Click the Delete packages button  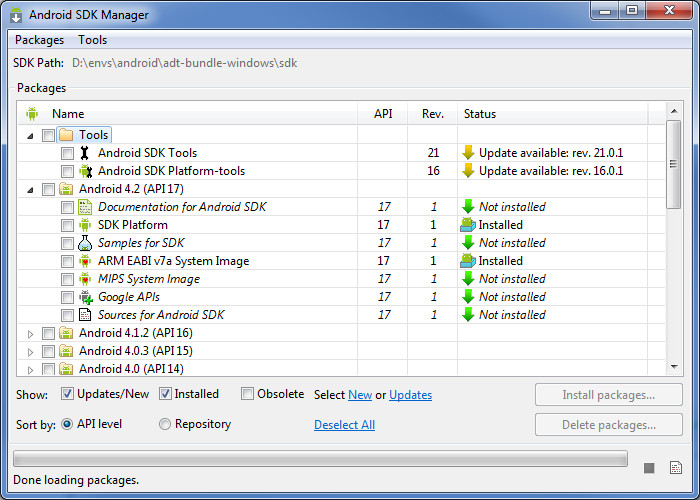pos(608,425)
